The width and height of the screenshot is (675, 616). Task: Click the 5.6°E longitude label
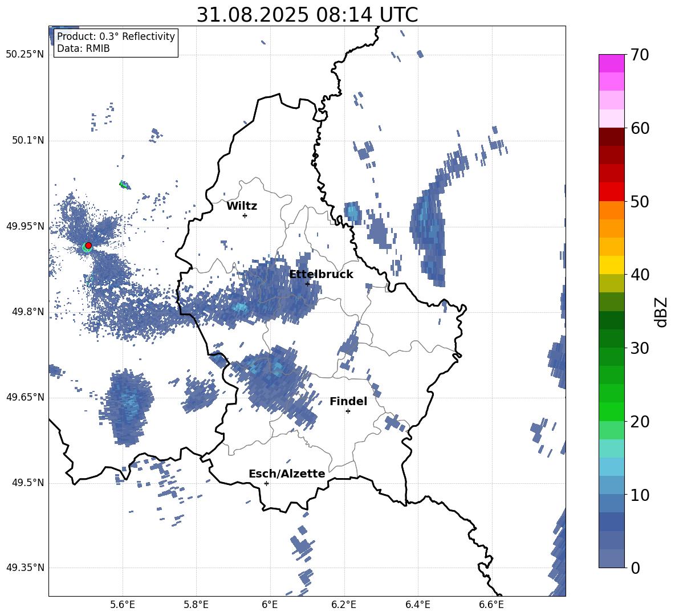tap(123, 605)
